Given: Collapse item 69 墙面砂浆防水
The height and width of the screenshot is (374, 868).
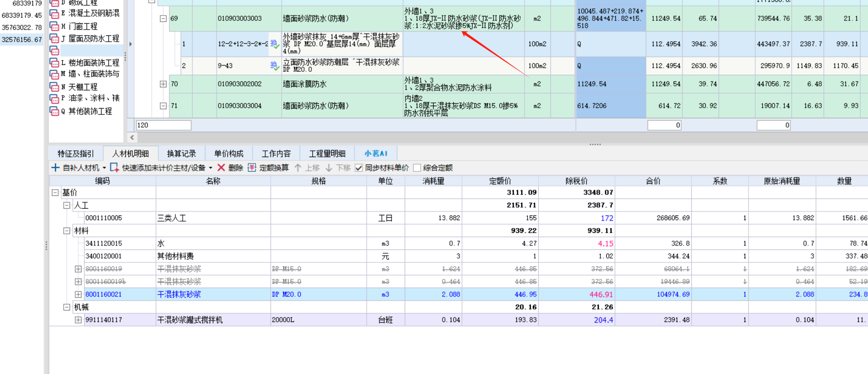Looking at the screenshot, I should [163, 19].
